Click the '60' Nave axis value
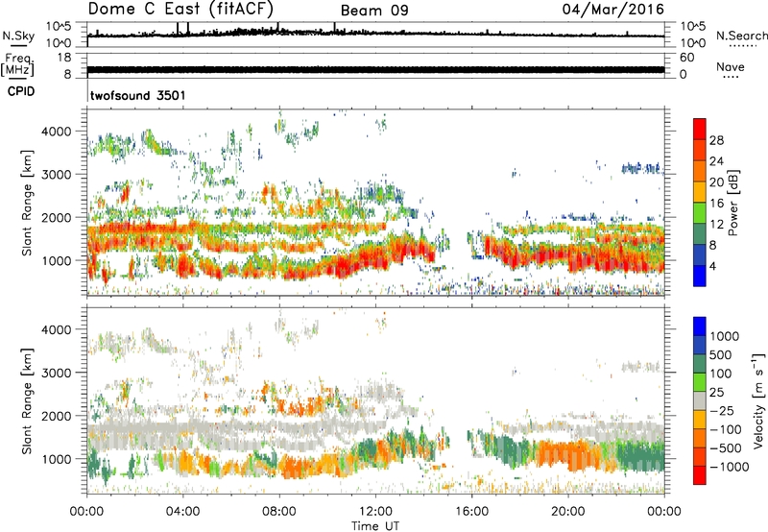This screenshot has height=532, width=768. (687, 58)
